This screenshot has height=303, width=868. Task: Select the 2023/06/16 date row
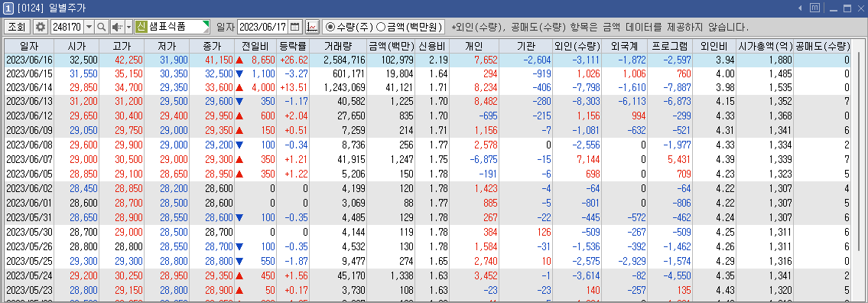[x=428, y=59]
